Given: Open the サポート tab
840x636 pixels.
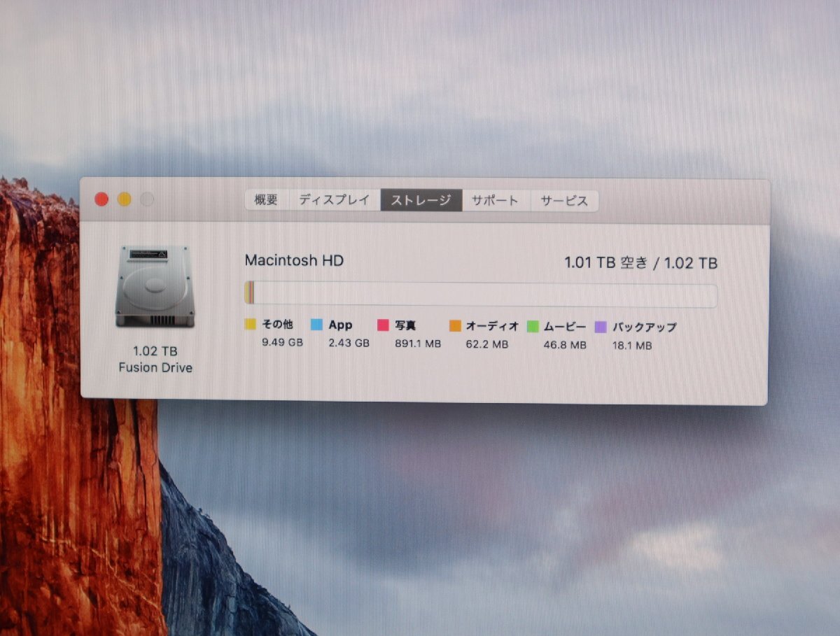Looking at the screenshot, I should click(496, 200).
